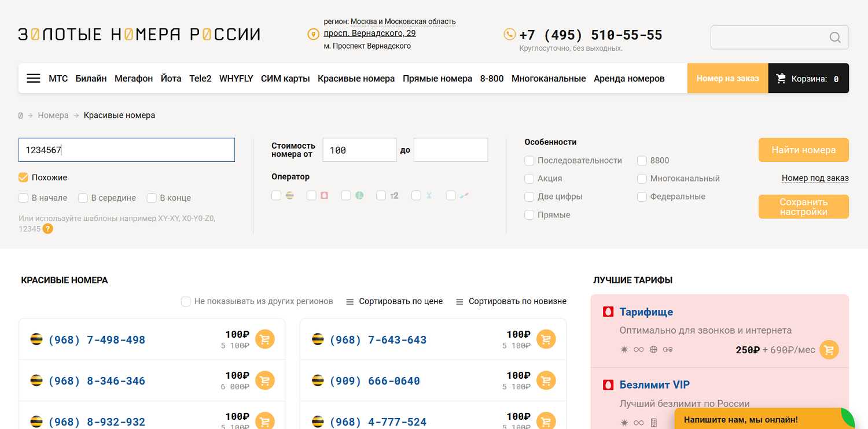Open the Красивые номера menu item
The height and width of the screenshot is (429, 868).
(x=356, y=78)
